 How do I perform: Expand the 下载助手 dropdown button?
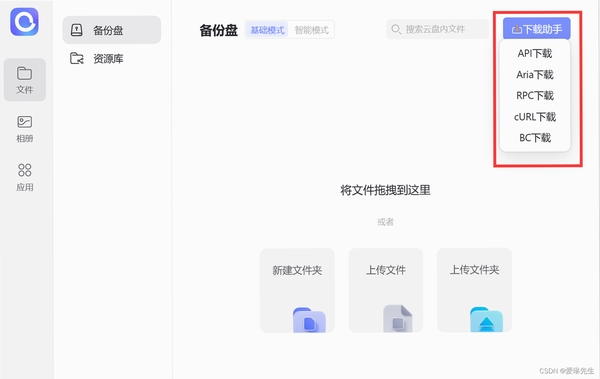tap(536, 29)
